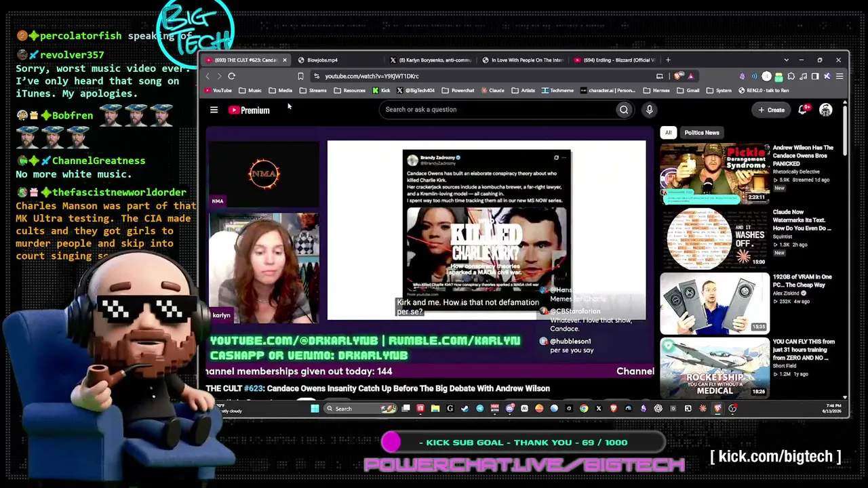Click the browser address bar URL

coord(372,76)
